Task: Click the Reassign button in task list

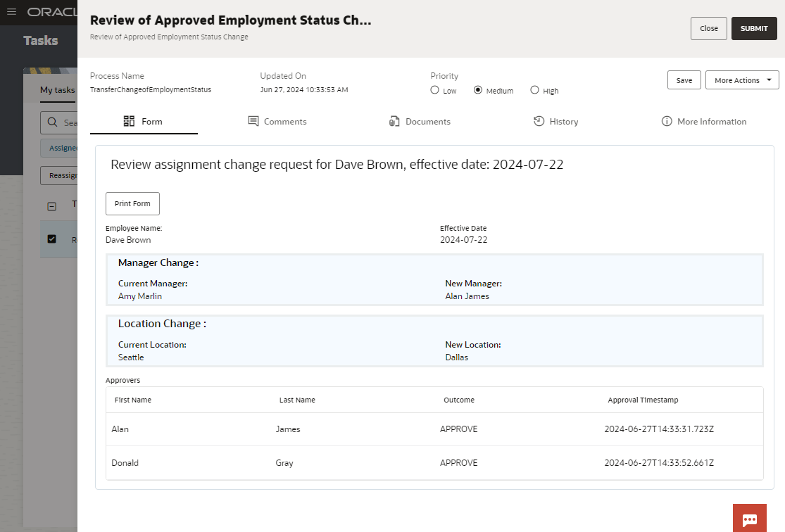Action: click(61, 175)
